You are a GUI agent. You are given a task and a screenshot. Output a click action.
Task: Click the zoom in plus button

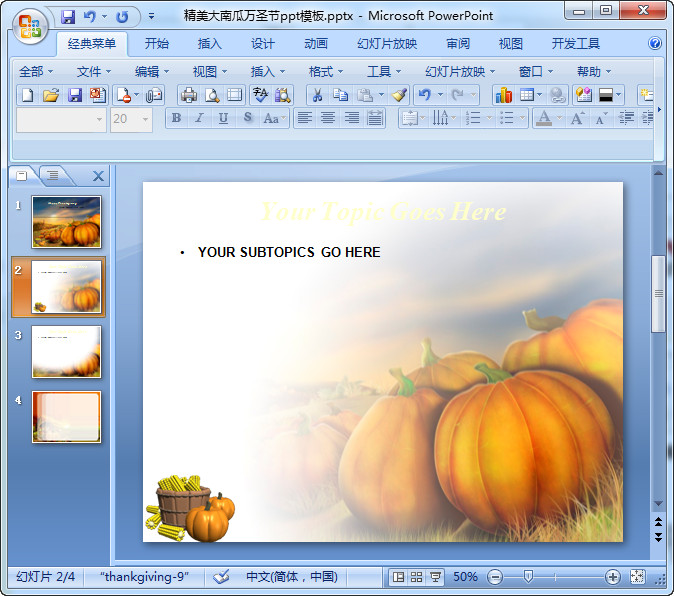(612, 577)
